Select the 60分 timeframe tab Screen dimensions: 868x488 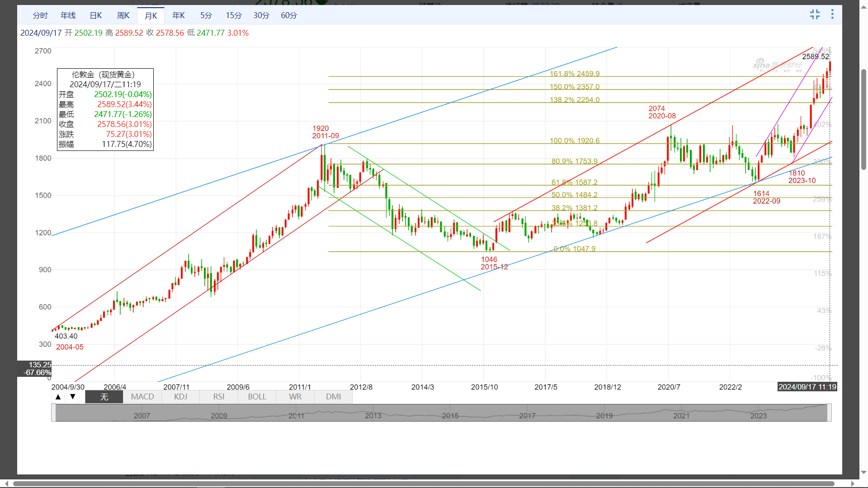pos(289,15)
